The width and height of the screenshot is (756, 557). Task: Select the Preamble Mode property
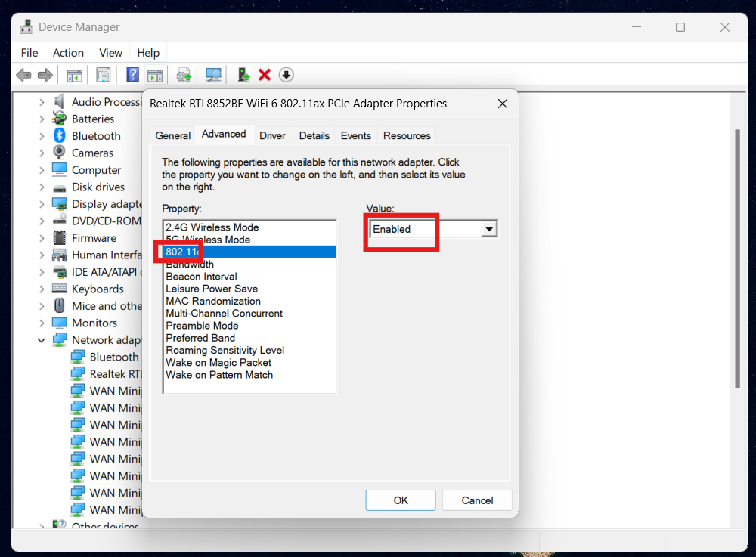click(x=249, y=326)
